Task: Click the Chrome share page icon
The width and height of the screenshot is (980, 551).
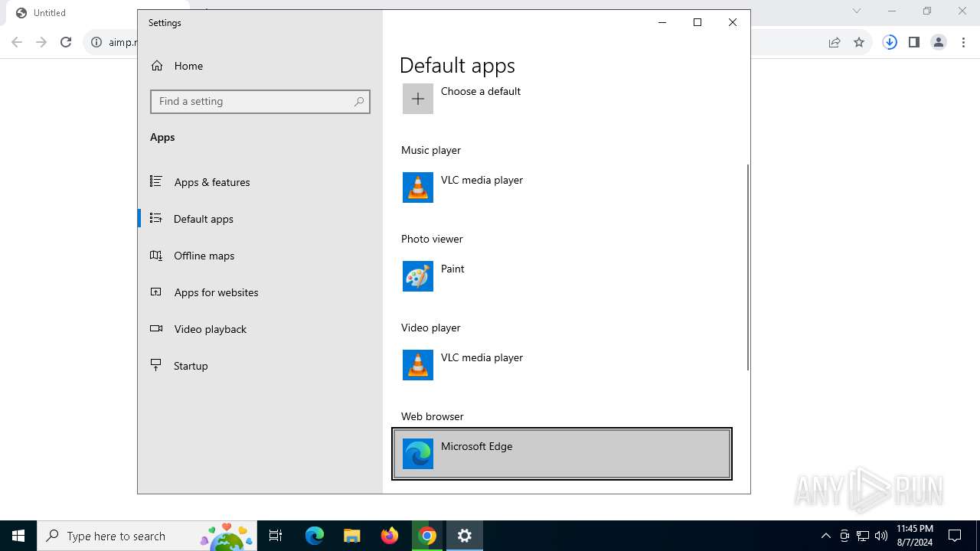Action: (835, 42)
